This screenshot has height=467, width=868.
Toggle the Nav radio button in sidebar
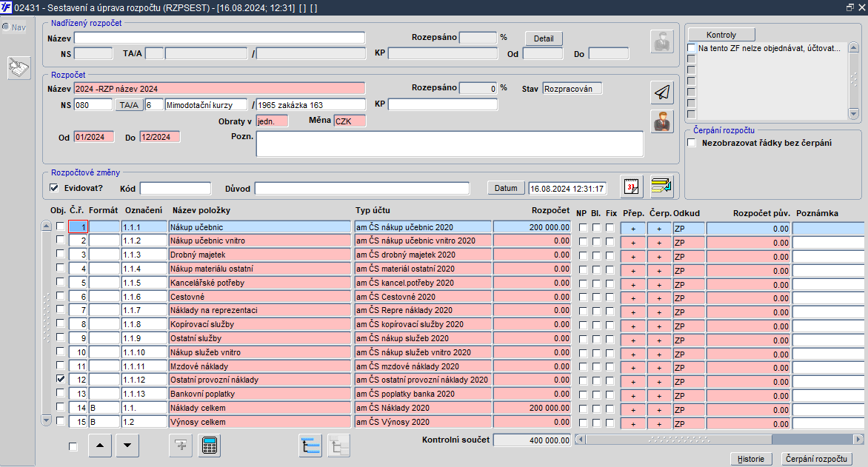pos(6,27)
